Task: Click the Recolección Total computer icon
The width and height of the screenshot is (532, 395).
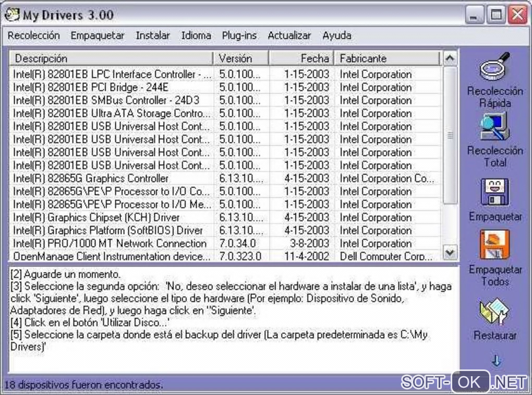Action: point(494,126)
